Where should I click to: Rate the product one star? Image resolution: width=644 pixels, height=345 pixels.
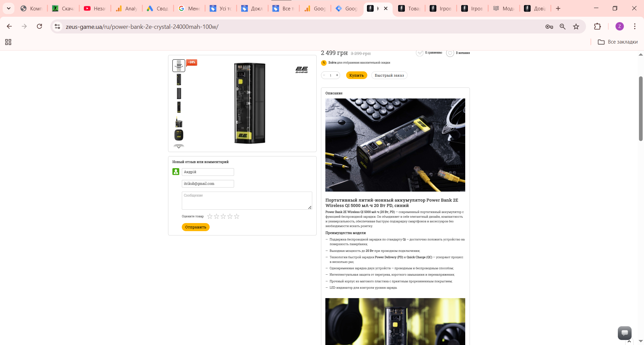pyautogui.click(x=210, y=216)
